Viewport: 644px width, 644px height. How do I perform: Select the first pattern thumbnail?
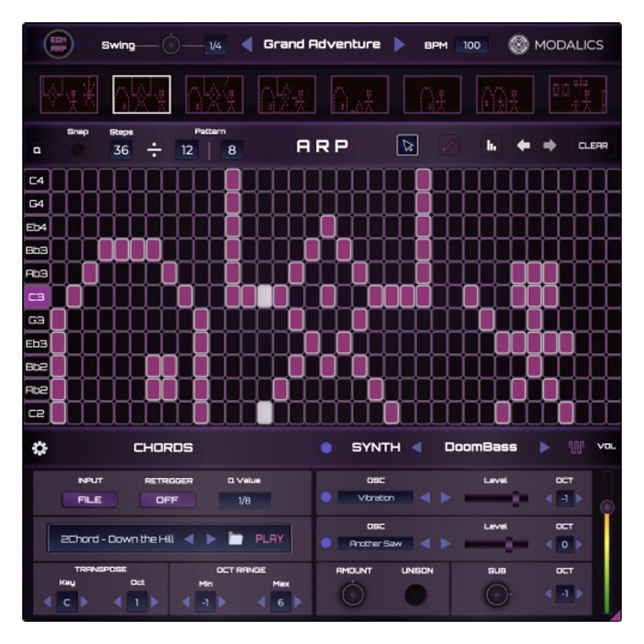[69, 94]
